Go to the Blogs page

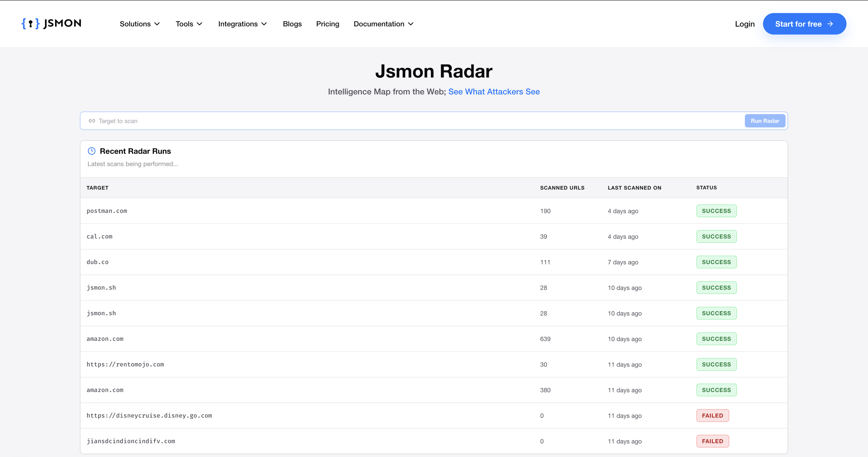(x=292, y=24)
